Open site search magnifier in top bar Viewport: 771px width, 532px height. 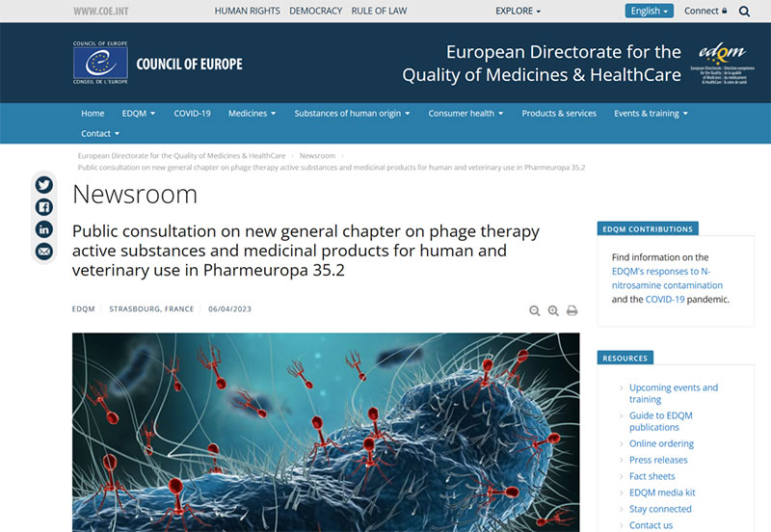coord(744,12)
